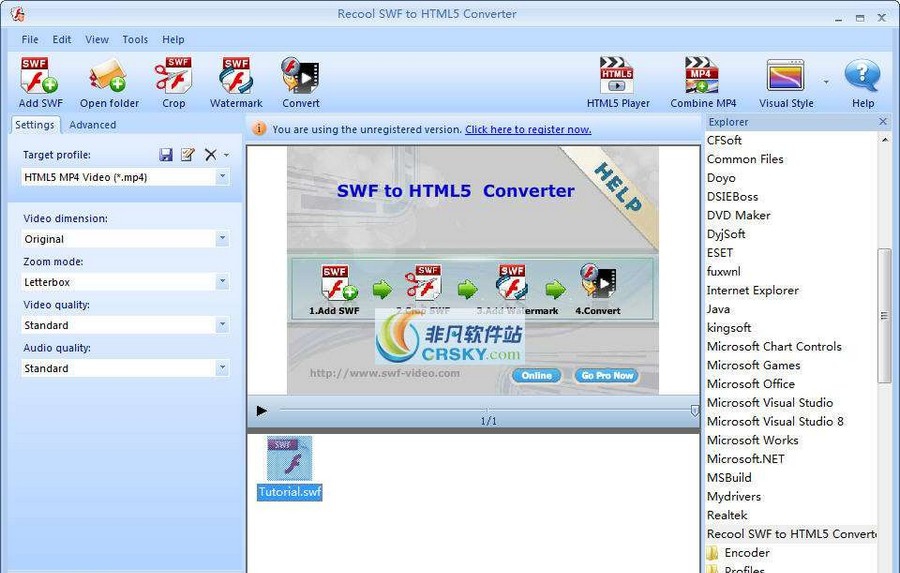Click the Add SWF toolbar icon
The width and height of the screenshot is (900, 573).
coord(39,75)
